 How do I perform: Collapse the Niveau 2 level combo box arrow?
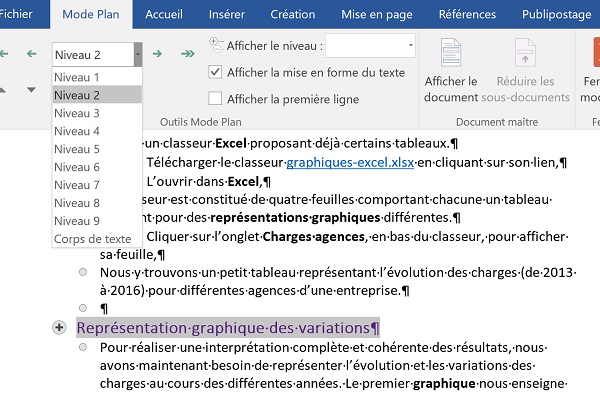[138, 54]
